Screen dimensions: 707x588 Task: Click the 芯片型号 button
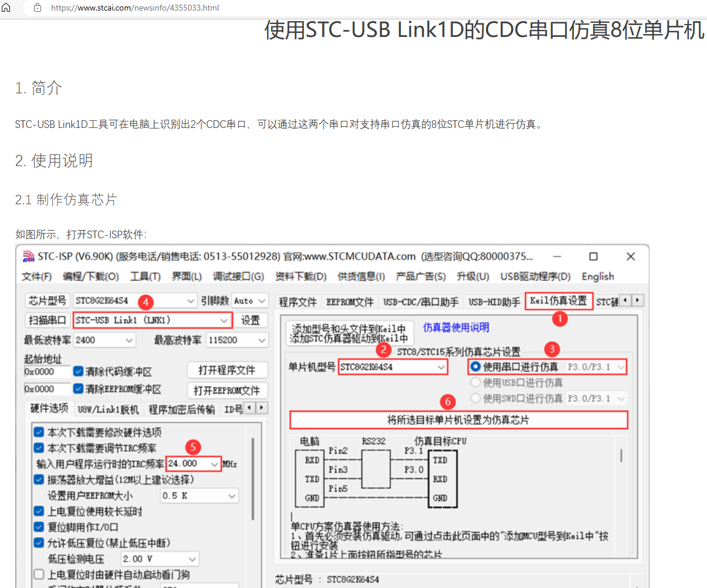pyautogui.click(x=48, y=300)
